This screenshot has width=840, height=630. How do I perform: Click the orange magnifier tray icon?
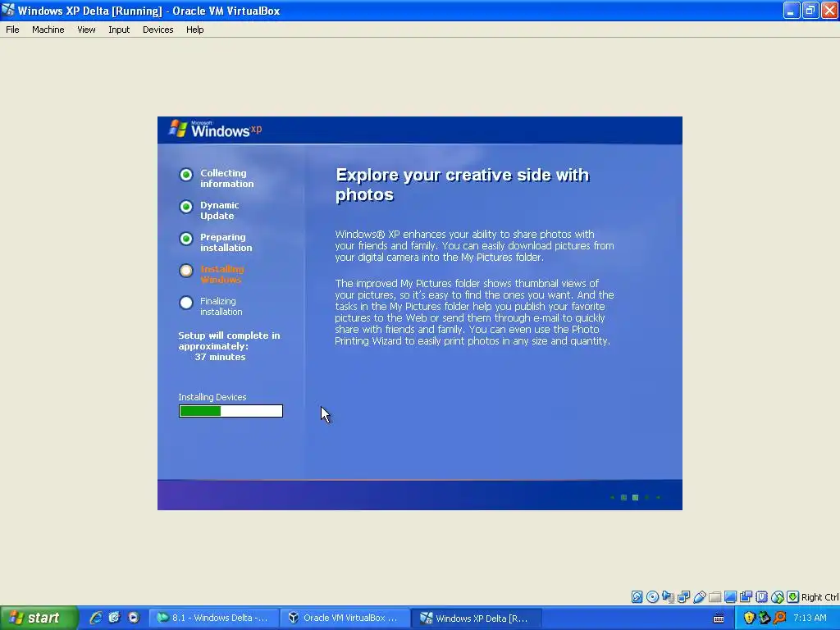(x=779, y=618)
